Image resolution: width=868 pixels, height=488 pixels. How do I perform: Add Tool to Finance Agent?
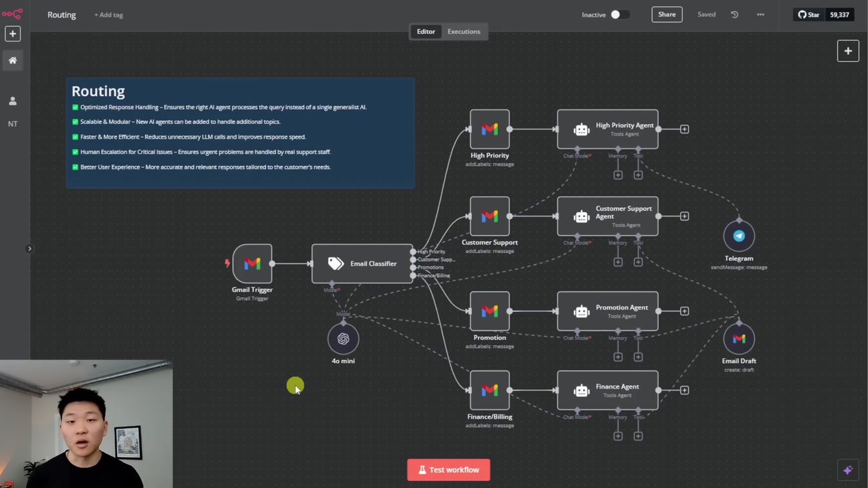click(x=638, y=436)
